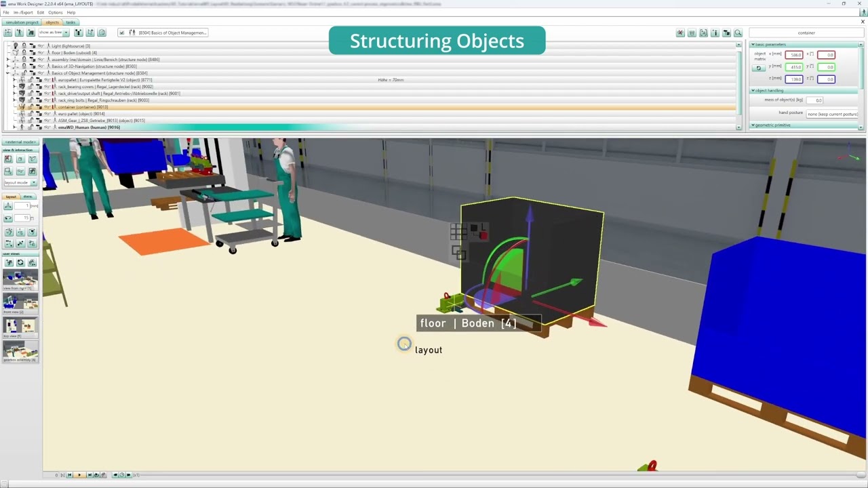Toggle the lock icon on the floor | Boden row
This screenshot has height=488, width=868.
tap(24, 53)
